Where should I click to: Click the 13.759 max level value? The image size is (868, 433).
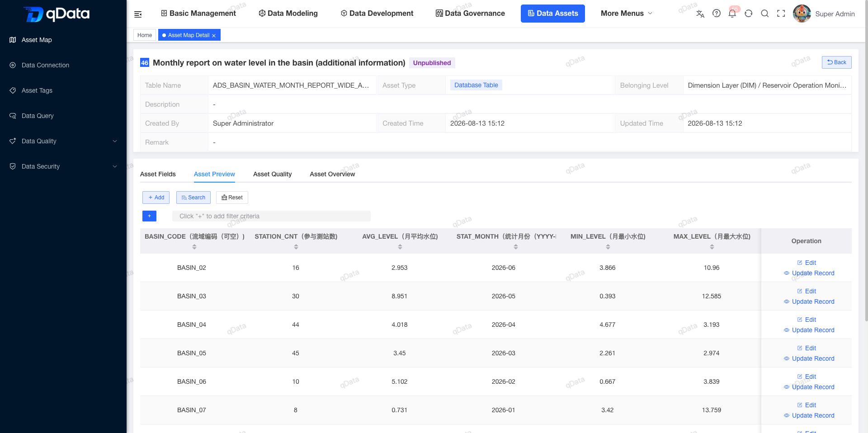pyautogui.click(x=711, y=410)
